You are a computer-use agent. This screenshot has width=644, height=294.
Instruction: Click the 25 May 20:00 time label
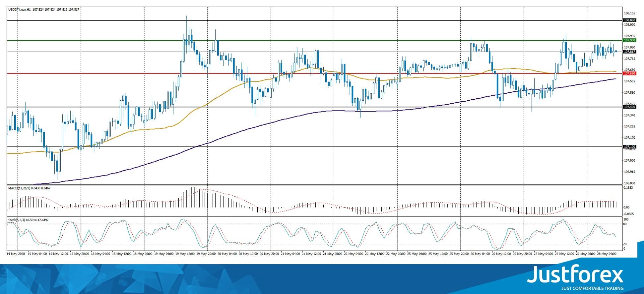(x=459, y=254)
